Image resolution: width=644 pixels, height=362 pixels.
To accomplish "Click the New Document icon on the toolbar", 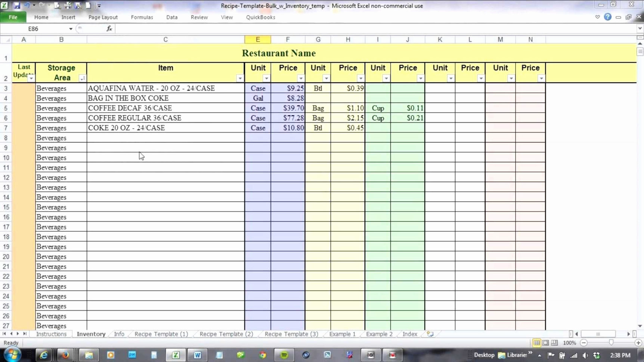I will point(87,6).
